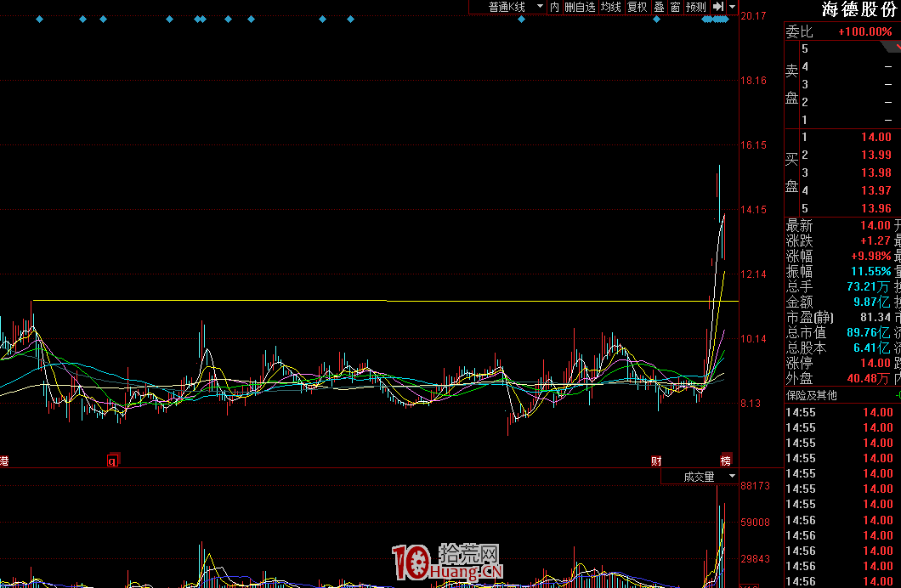Image resolution: width=901 pixels, height=588 pixels.
Task: Click the 港 marker at chart left edge
Action: pyautogui.click(x=4, y=461)
